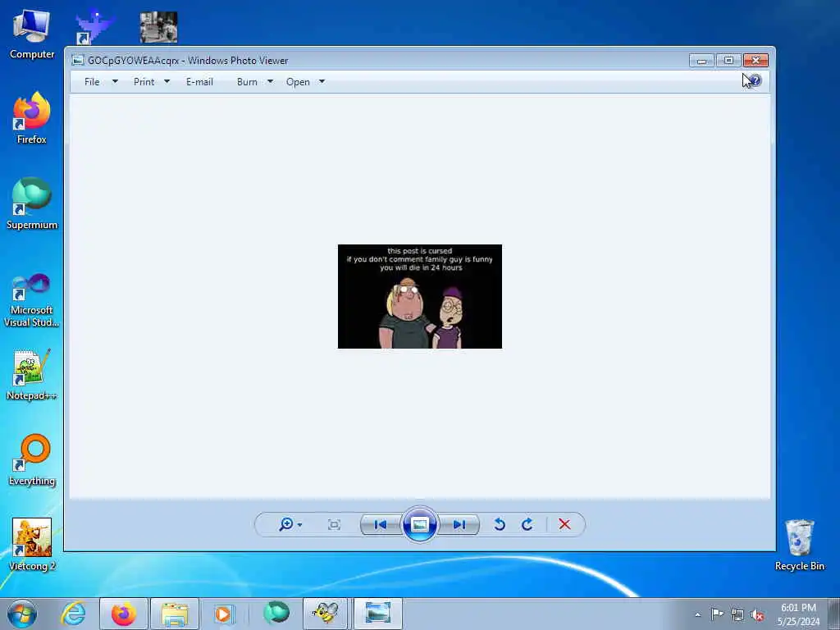The width and height of the screenshot is (840, 630).
Task: Click the displayed Family Guy image
Action: 420,296
